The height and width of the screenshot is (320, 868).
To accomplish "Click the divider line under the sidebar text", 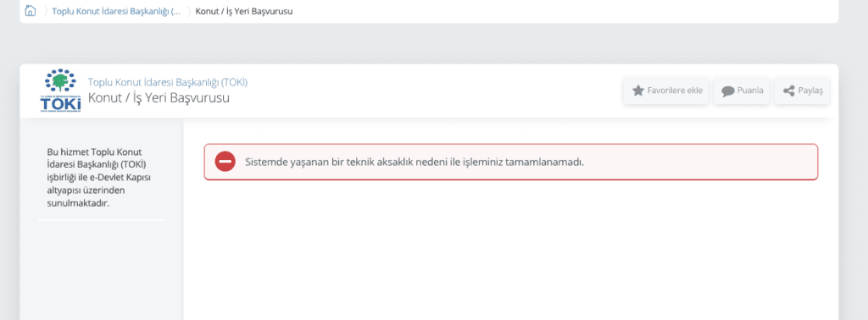I will pyautogui.click(x=102, y=220).
